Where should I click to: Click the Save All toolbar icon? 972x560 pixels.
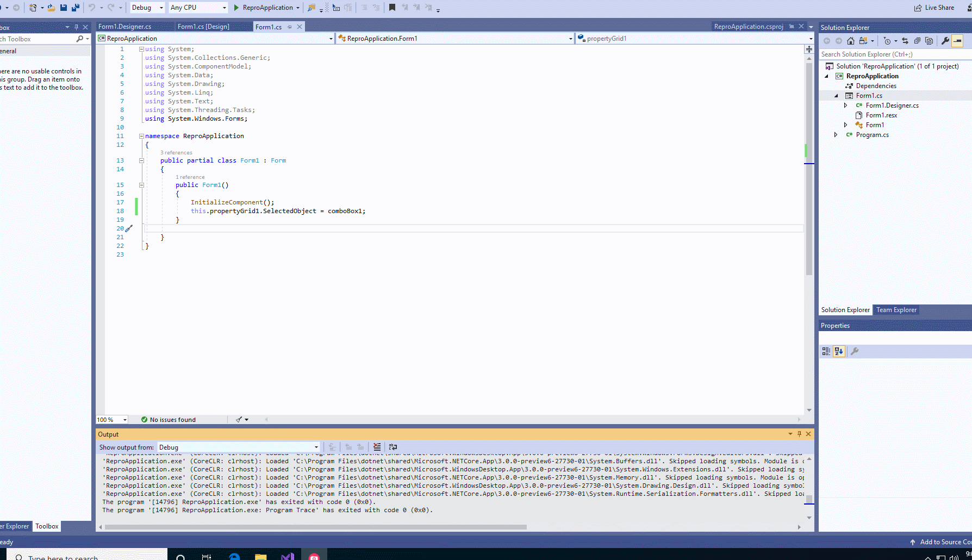pos(76,8)
